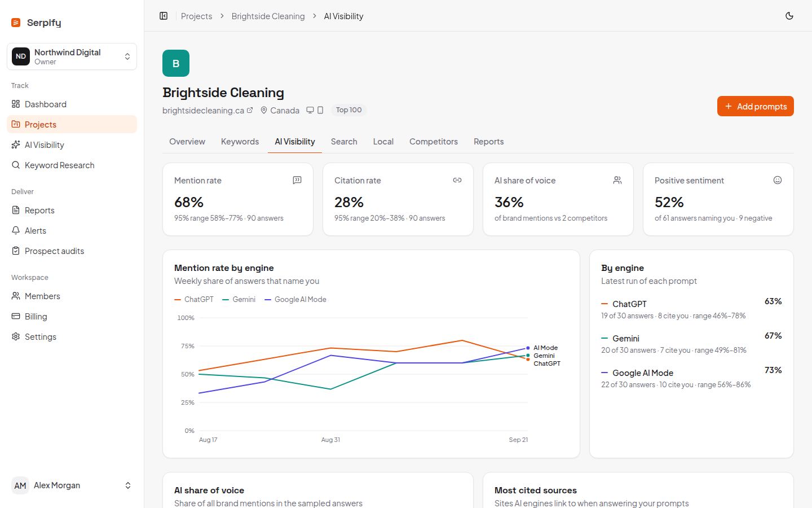Go to Projects breadcrumb
The image size is (812, 508).
click(x=196, y=16)
